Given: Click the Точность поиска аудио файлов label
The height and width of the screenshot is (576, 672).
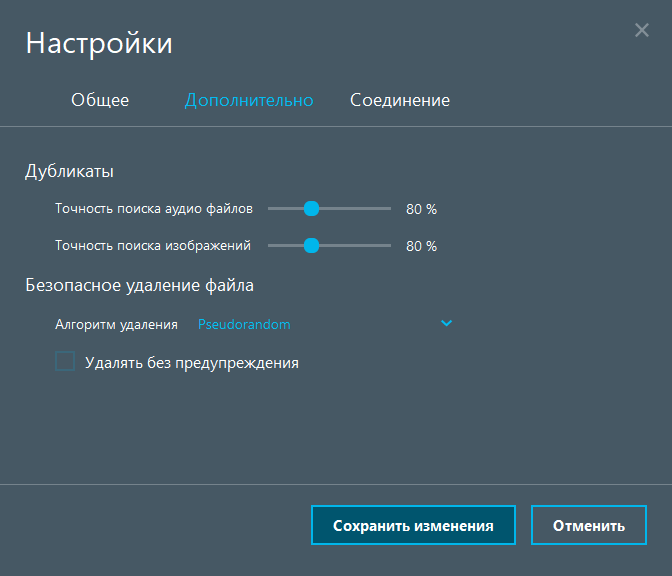Looking at the screenshot, I should tap(154, 208).
